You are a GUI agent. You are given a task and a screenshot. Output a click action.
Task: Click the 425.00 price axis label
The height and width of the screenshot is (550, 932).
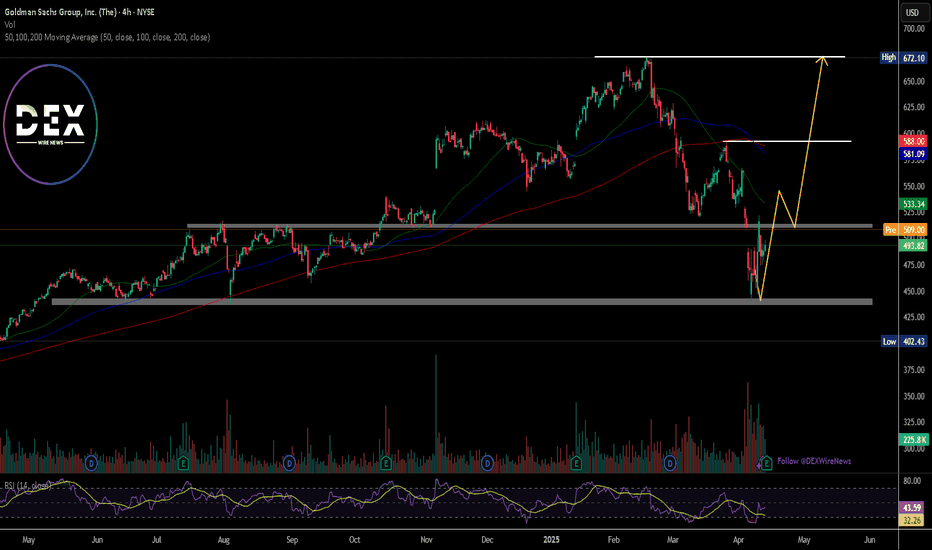tap(914, 318)
